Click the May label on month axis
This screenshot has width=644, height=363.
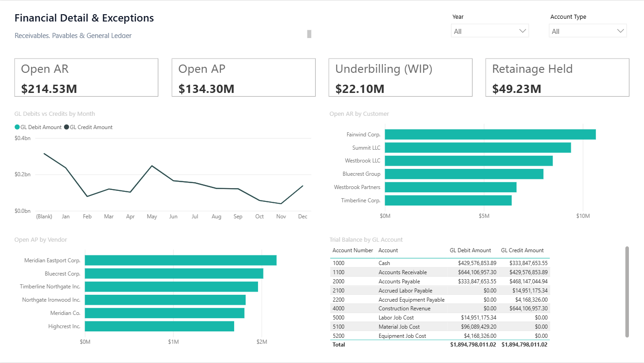pos(152,217)
